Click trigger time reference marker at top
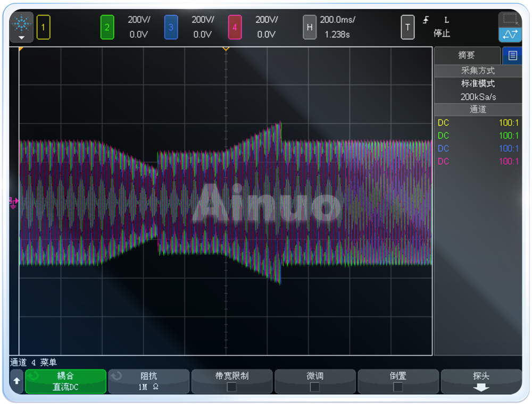 click(x=226, y=49)
